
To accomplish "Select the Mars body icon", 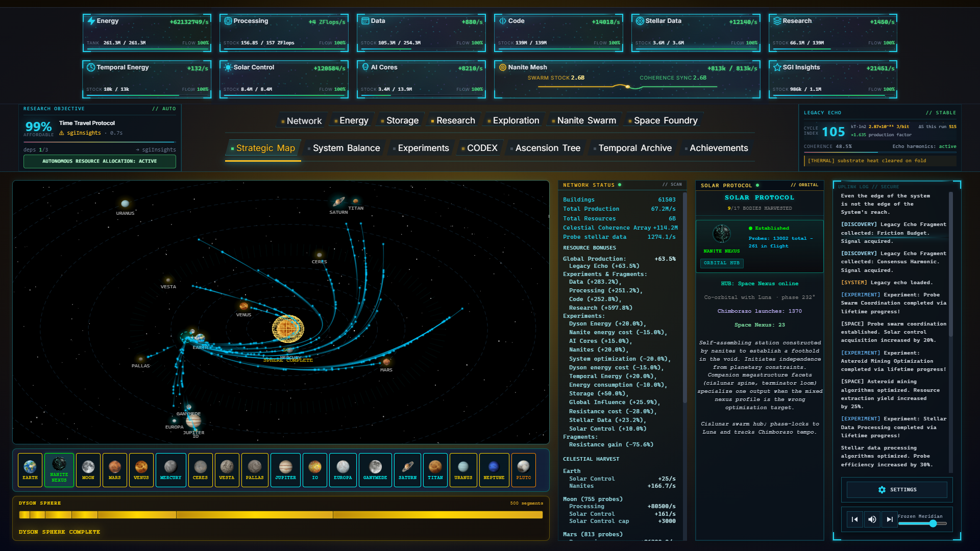I will coord(115,470).
